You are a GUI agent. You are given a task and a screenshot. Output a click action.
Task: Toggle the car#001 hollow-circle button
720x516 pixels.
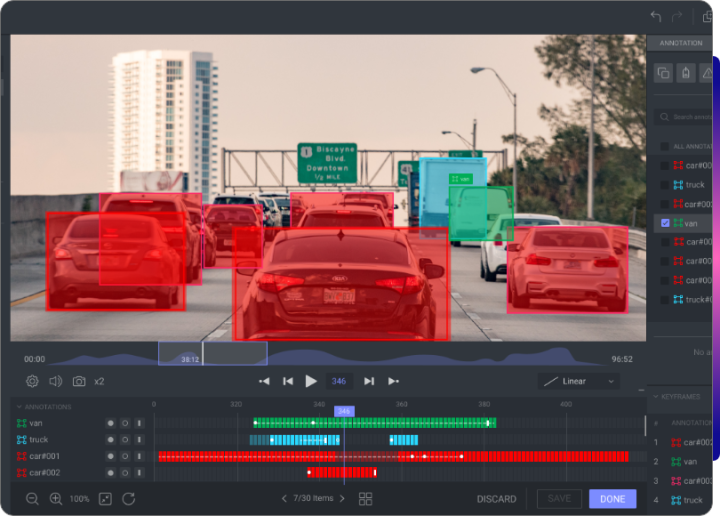tap(125, 456)
